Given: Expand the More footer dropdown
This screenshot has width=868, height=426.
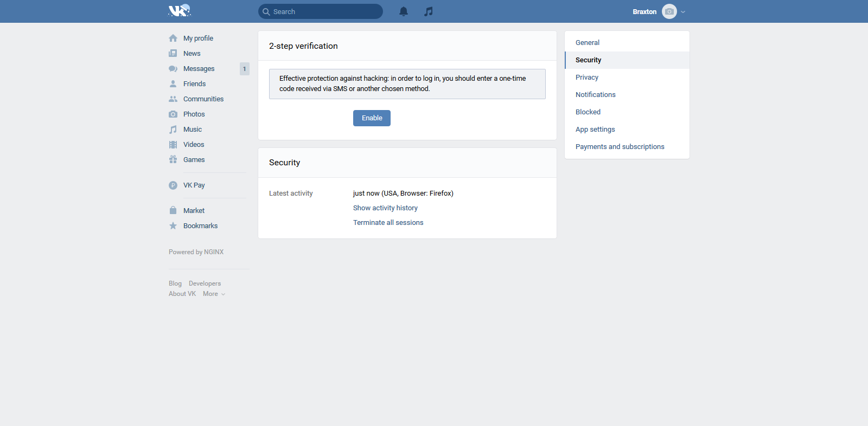Looking at the screenshot, I should (x=214, y=294).
